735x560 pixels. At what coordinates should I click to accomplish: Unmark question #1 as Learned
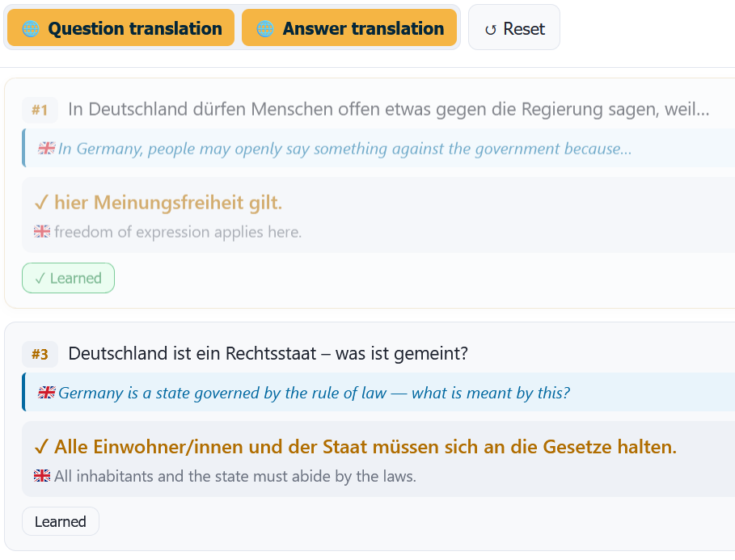pyautogui.click(x=69, y=278)
